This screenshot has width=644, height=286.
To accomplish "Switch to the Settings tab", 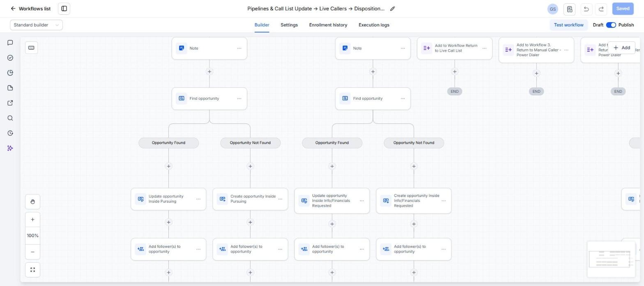I will pos(289,25).
